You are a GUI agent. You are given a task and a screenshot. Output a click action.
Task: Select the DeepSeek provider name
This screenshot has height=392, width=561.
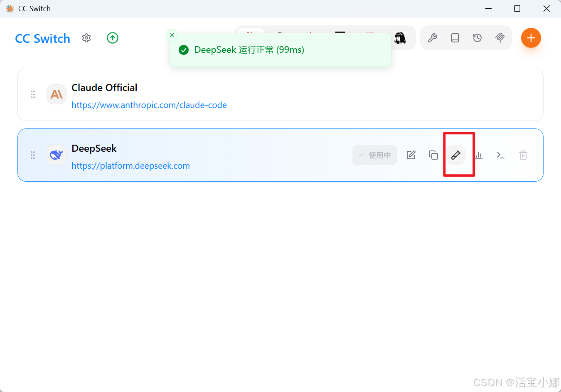94,148
